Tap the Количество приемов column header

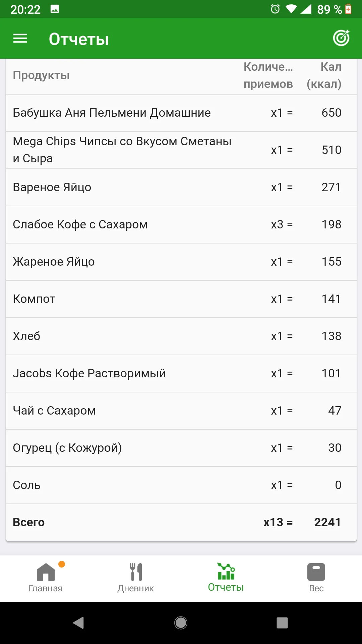pyautogui.click(x=268, y=75)
